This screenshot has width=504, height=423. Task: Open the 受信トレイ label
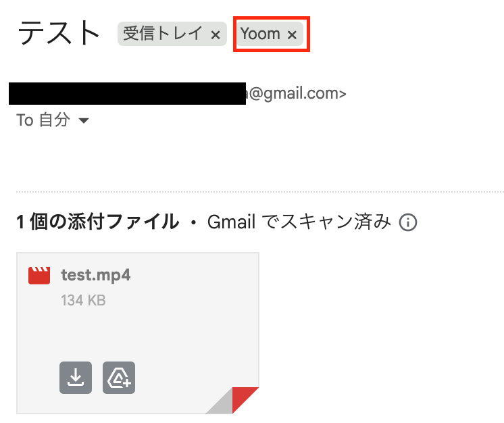coord(163,33)
